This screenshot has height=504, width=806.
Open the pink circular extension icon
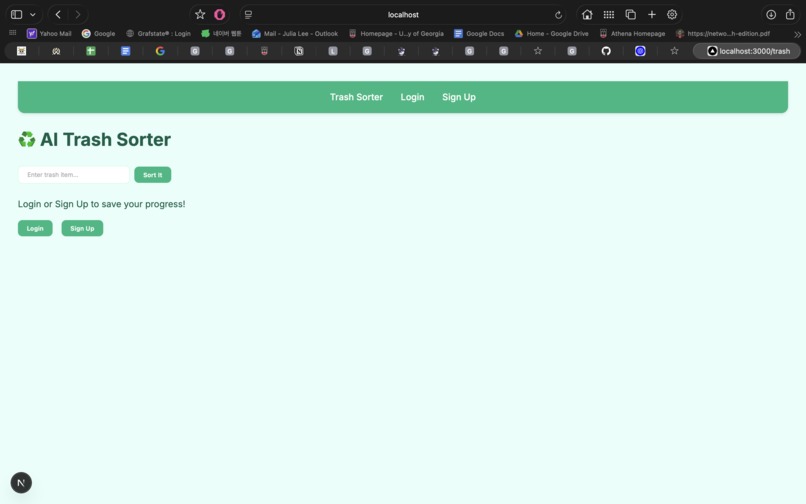[219, 14]
